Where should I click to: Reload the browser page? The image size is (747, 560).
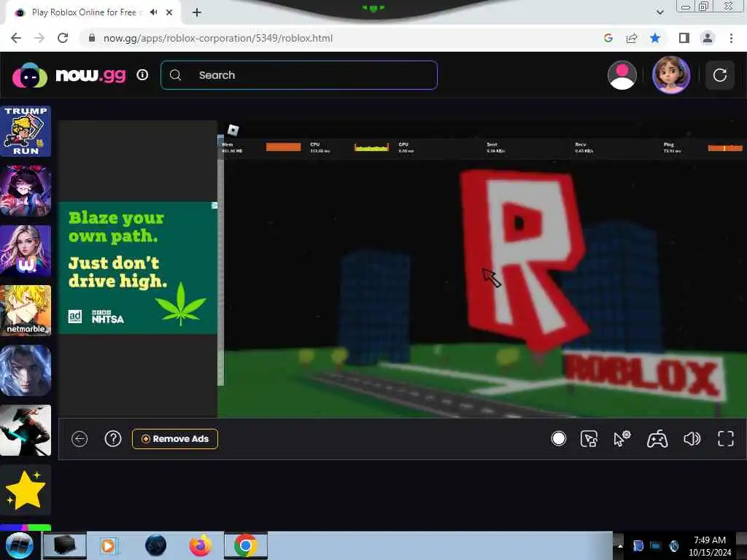tap(63, 38)
